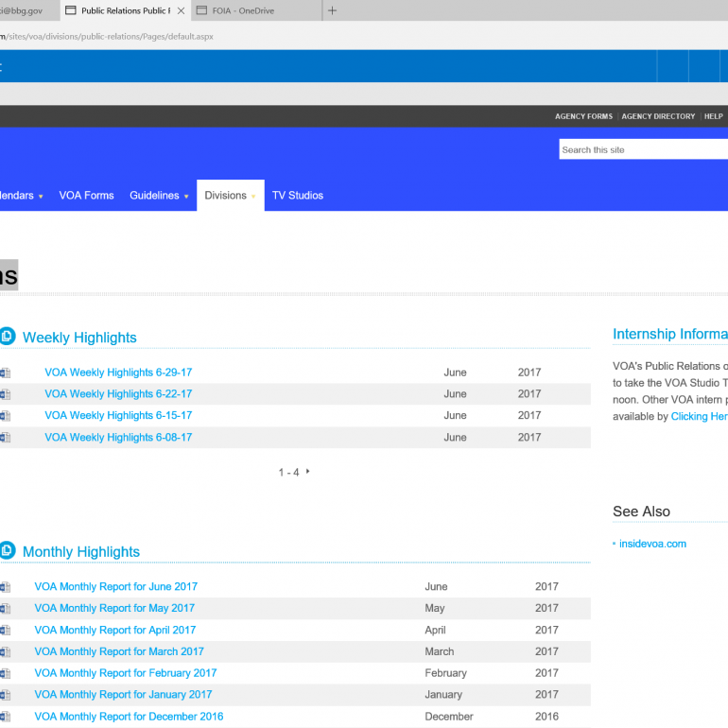
Task: Open the Monthly Highlights section heading
Action: tap(81, 551)
